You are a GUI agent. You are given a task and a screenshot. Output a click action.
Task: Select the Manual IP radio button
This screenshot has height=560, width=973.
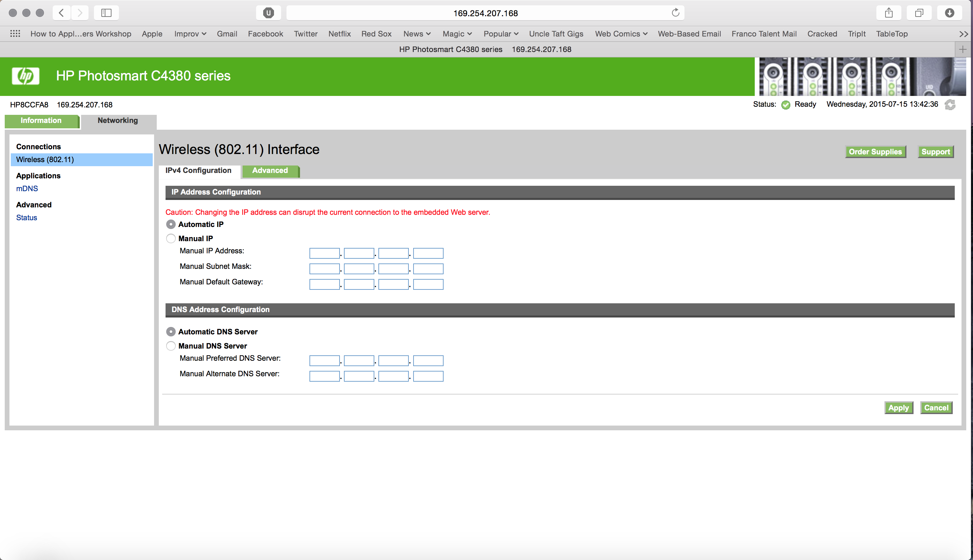171,238
